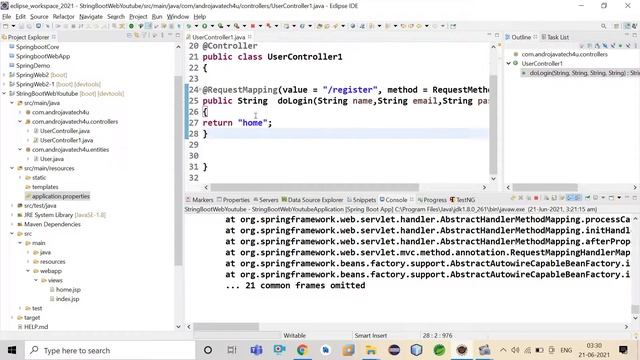Click the taskbar clock showing 03:30
Screen dimensions: 640x360
point(594,350)
